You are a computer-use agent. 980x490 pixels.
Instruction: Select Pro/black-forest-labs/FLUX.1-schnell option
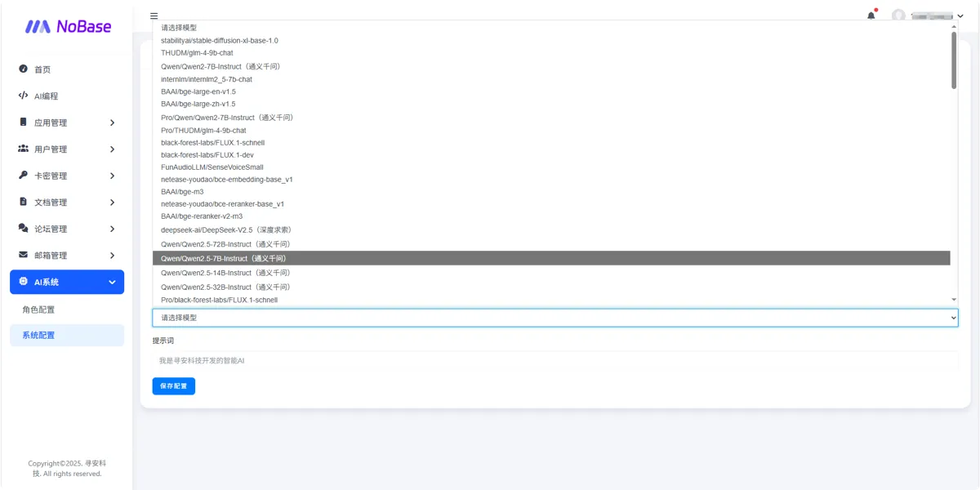click(551, 300)
